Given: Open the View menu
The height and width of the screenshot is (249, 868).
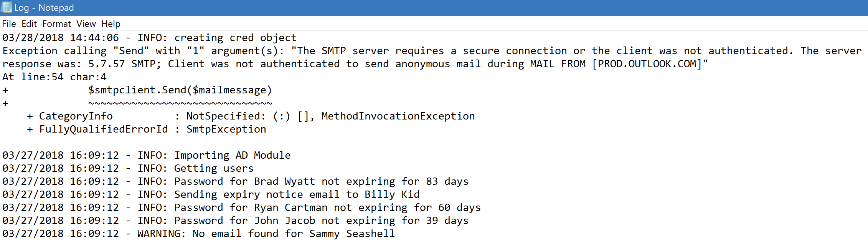Looking at the screenshot, I should click(86, 24).
